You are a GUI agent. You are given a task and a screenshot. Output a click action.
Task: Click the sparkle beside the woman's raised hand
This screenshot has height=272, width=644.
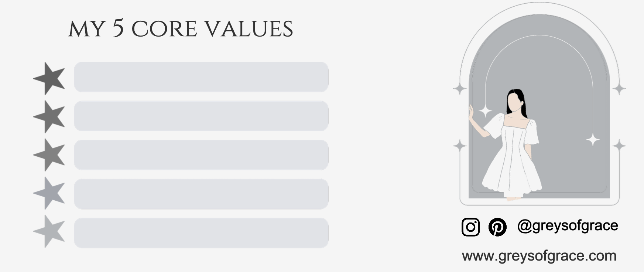[x=485, y=111]
